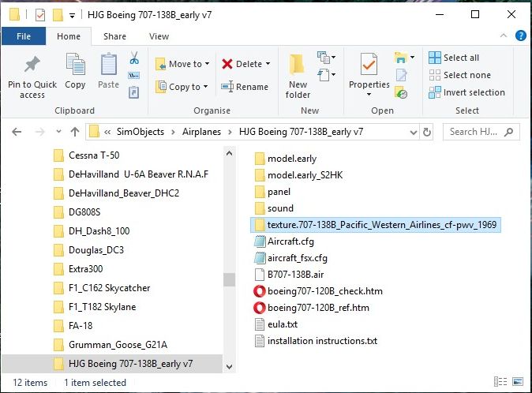Image resolution: width=532 pixels, height=393 pixels.
Task: Select Cessna T-50 in navigation tree
Action: [94, 155]
